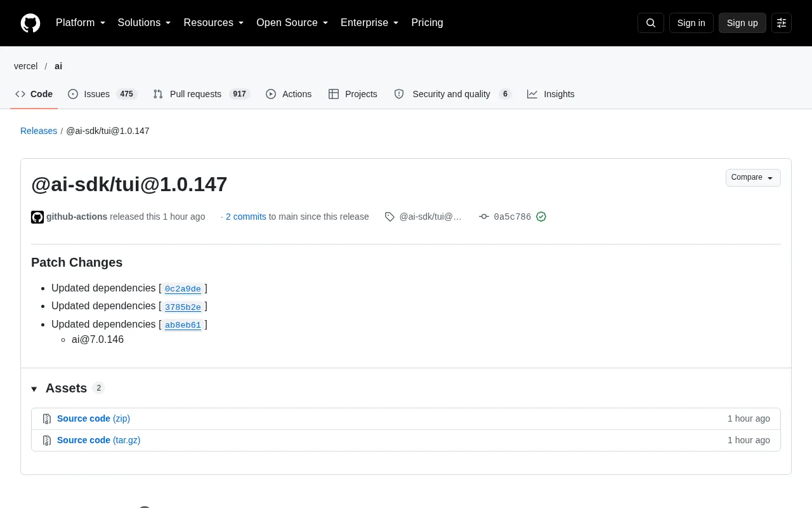The width and height of the screenshot is (812, 508).
Task: Go back to Releases breadcrumb
Action: coord(39,131)
